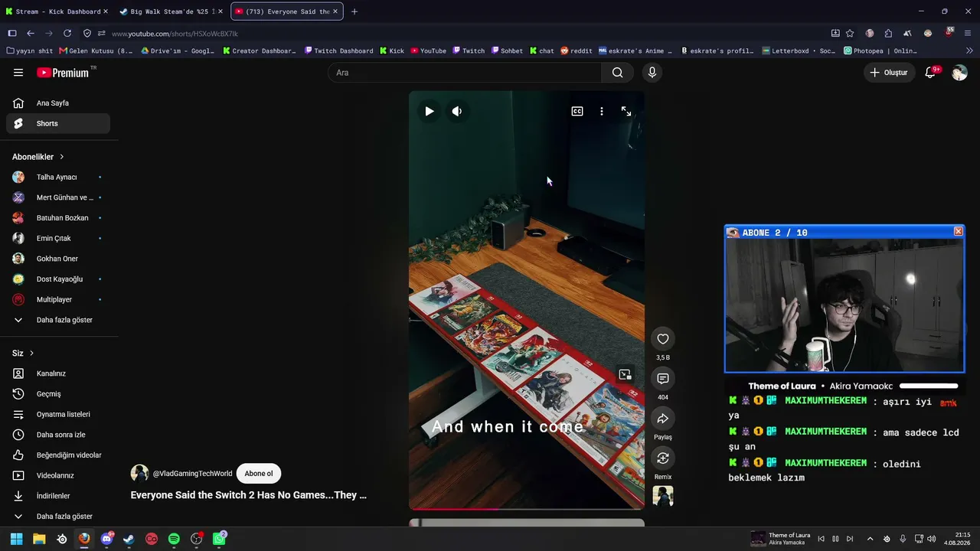
Task: Open Videolarınız in the sidebar
Action: pyautogui.click(x=58, y=475)
